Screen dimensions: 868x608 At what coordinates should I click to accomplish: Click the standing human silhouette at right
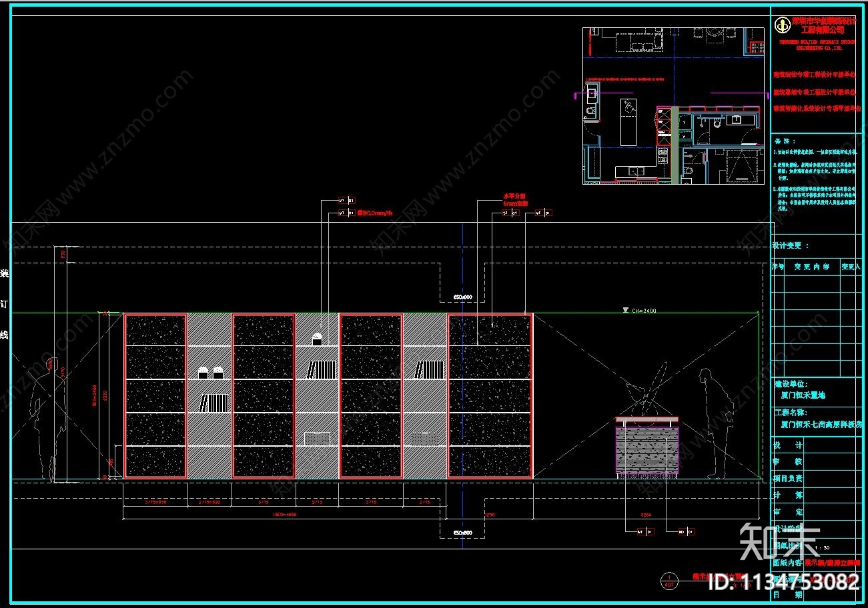point(718,423)
